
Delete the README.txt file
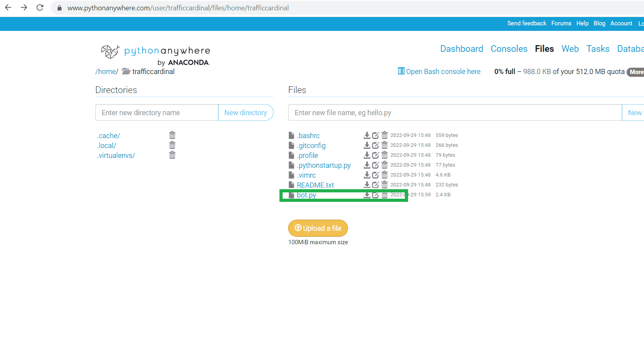[x=384, y=185]
